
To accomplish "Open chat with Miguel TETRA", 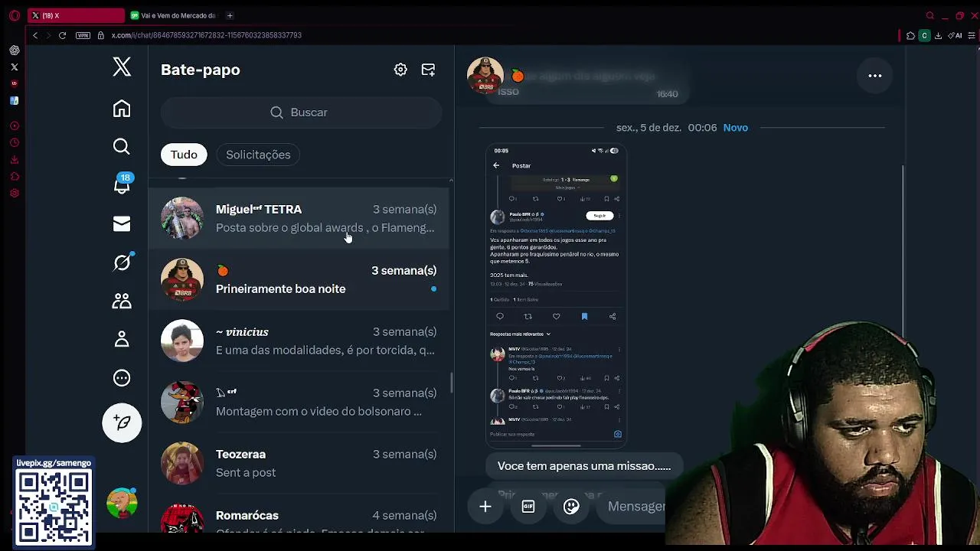I will pos(298,218).
